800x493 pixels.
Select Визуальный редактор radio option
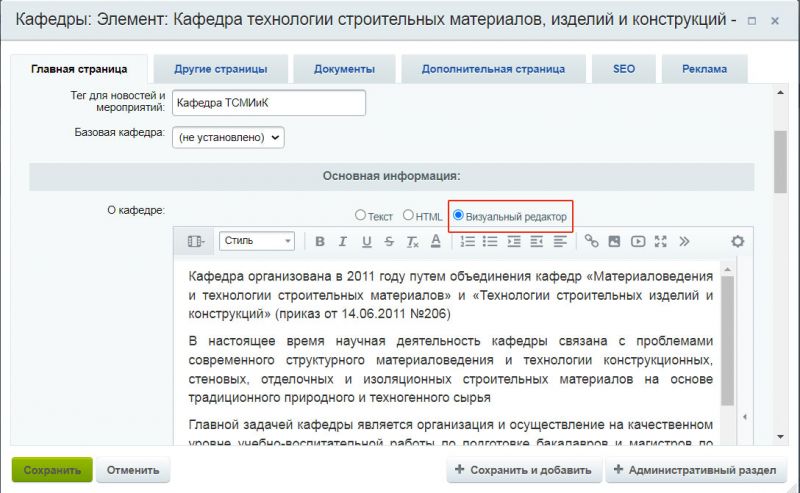(459, 215)
